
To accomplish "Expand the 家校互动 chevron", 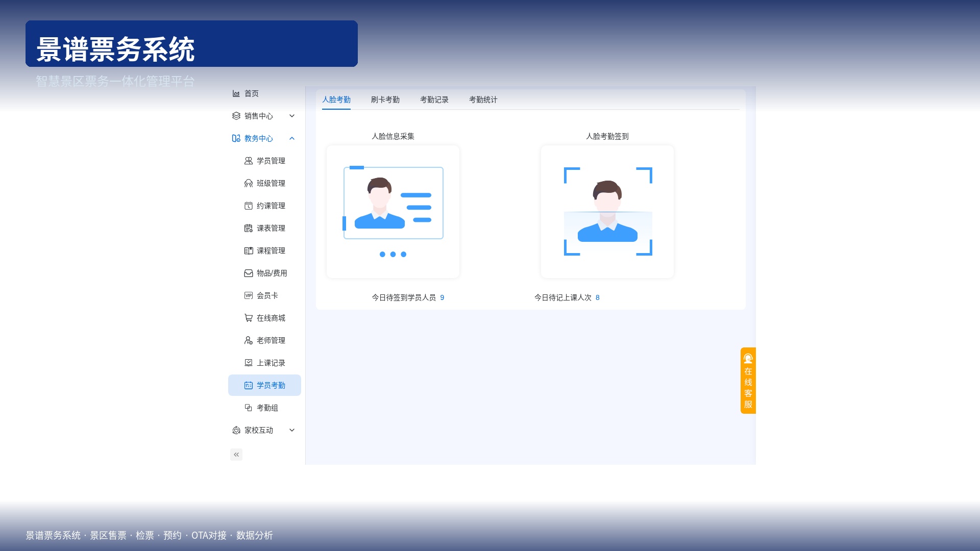I will 292,430.
